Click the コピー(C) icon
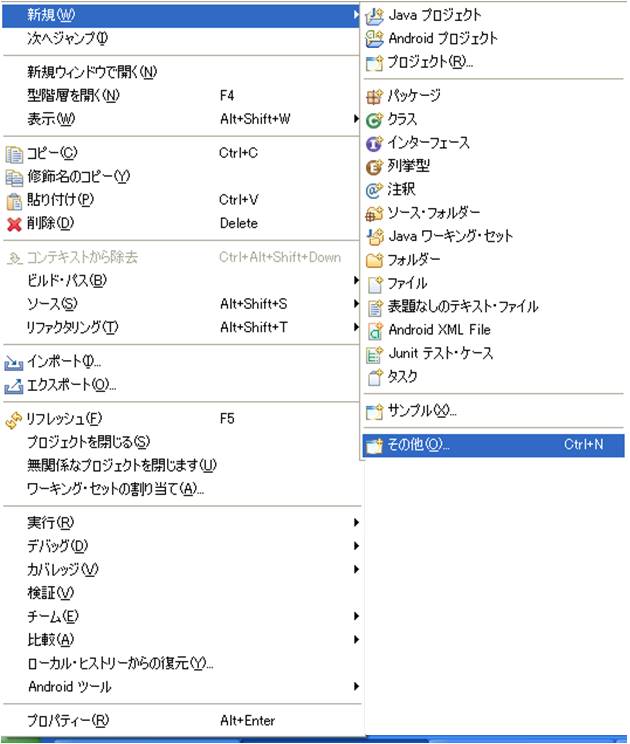This screenshot has width=630, height=744. (14, 154)
